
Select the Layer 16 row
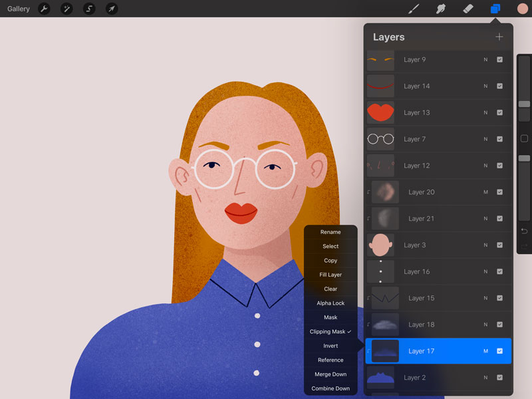pyautogui.click(x=438, y=271)
